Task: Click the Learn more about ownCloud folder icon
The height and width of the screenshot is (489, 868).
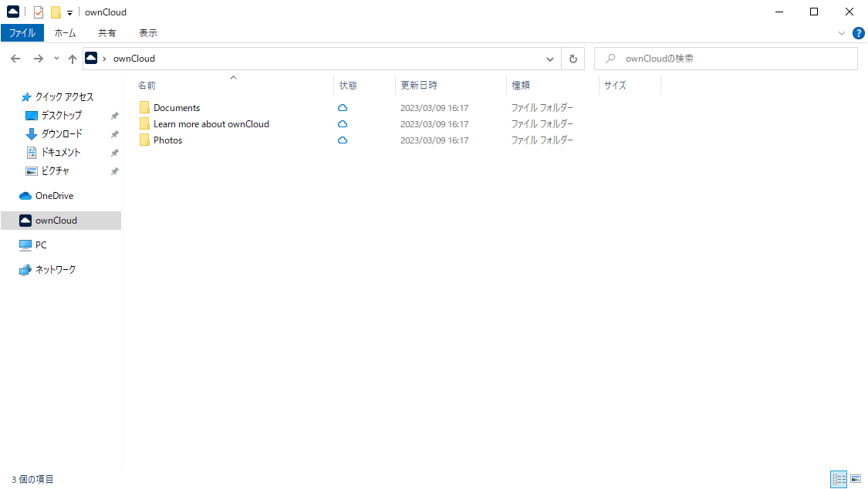Action: [144, 123]
